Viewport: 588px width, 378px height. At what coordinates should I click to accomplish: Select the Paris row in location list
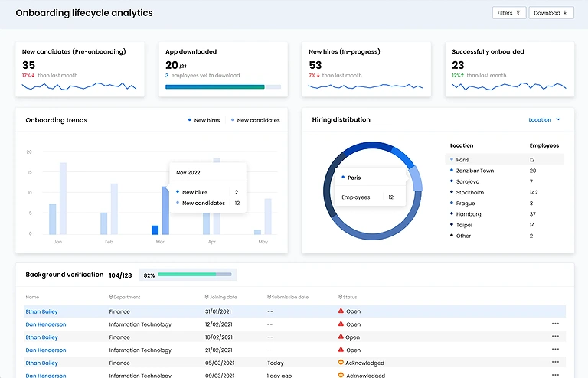point(505,160)
